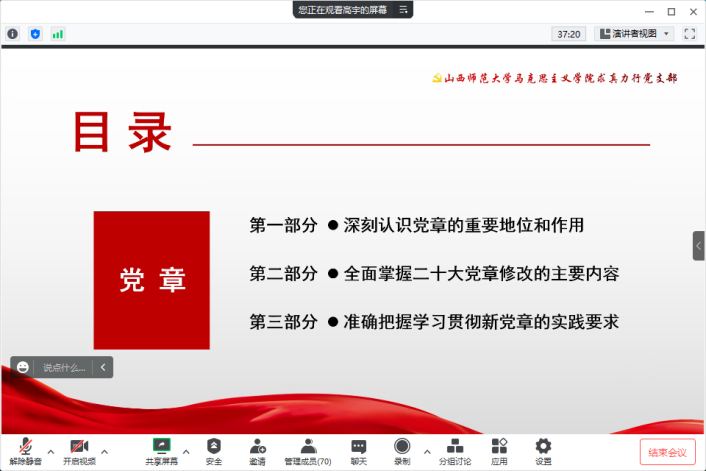The height and width of the screenshot is (471, 706).
Task: Open the 聊天 chat panel
Action: point(358,446)
